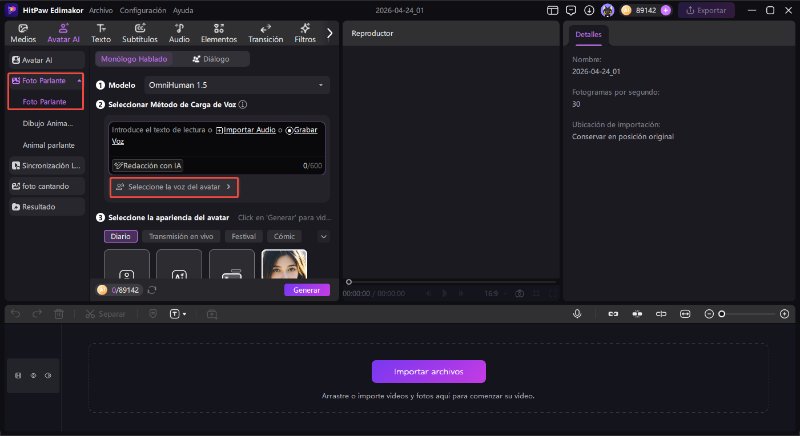This screenshot has width=800, height=436.
Task: Click the Separar scissors tool
Action: (x=105, y=314)
